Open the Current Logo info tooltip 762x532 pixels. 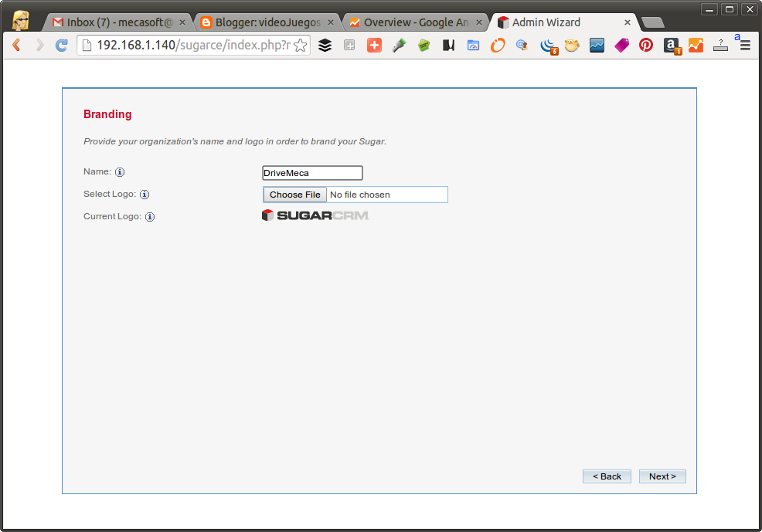pyautogui.click(x=149, y=216)
